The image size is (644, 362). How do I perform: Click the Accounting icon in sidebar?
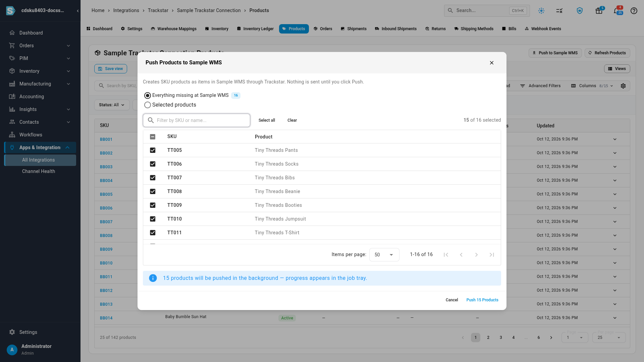click(x=12, y=97)
